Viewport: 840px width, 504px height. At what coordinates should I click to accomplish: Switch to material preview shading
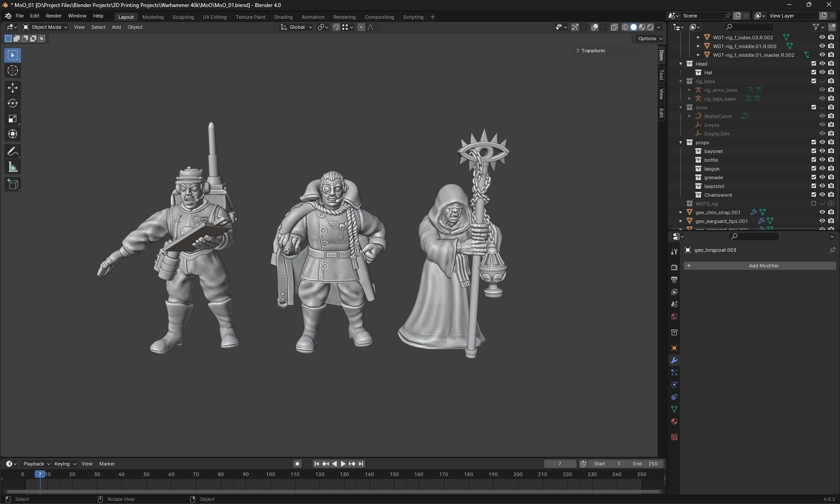click(x=642, y=27)
